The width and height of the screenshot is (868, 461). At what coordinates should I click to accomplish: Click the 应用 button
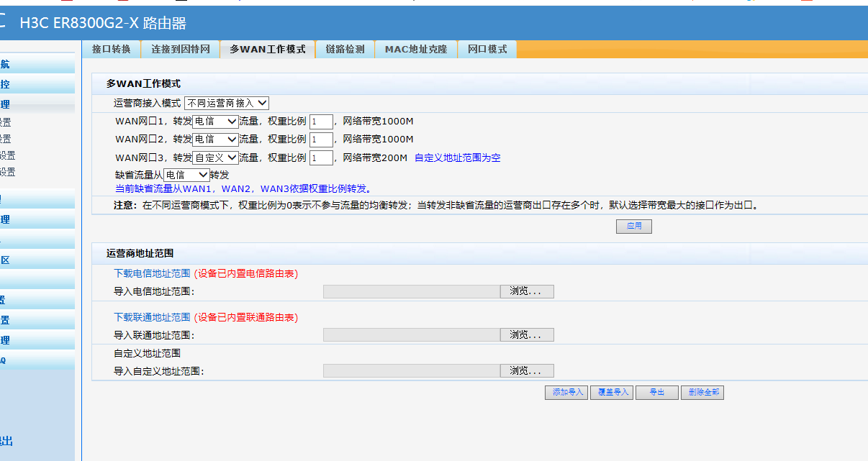(x=634, y=227)
